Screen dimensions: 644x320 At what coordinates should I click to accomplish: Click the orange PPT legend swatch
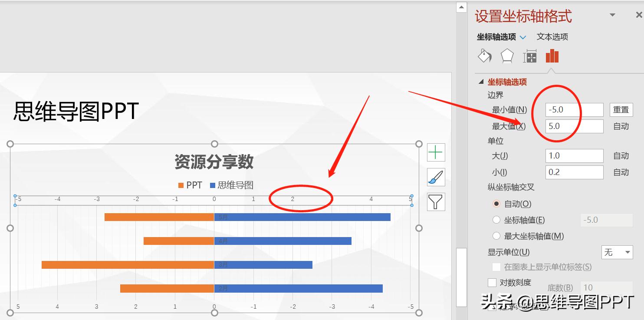point(181,185)
